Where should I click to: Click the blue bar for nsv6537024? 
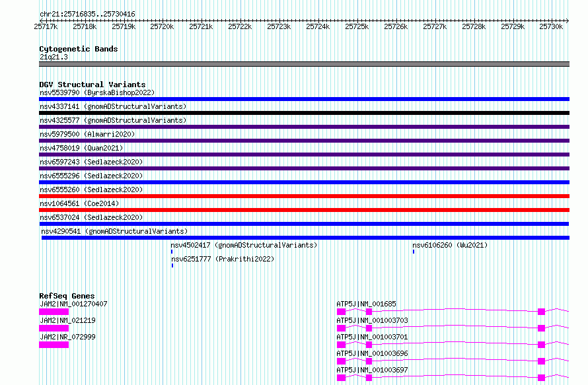click(304, 224)
